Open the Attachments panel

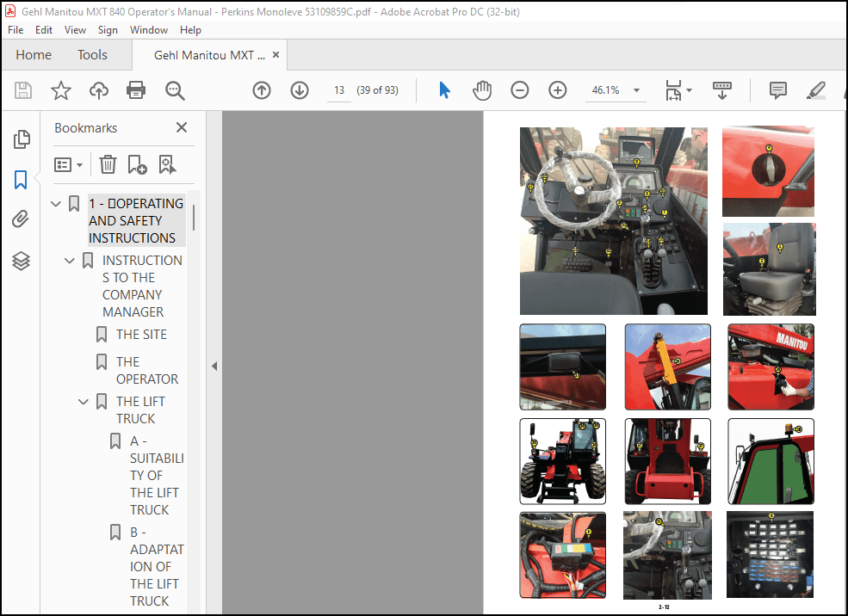click(x=22, y=219)
